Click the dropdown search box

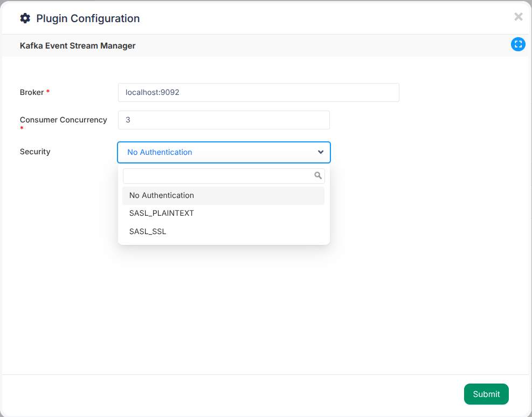(x=224, y=176)
